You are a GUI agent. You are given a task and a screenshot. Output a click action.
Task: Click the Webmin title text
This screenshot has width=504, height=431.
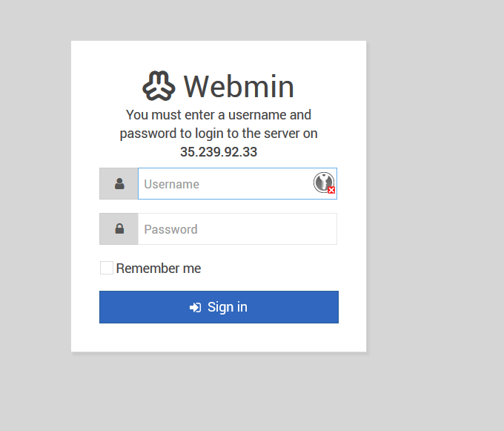[x=239, y=87]
